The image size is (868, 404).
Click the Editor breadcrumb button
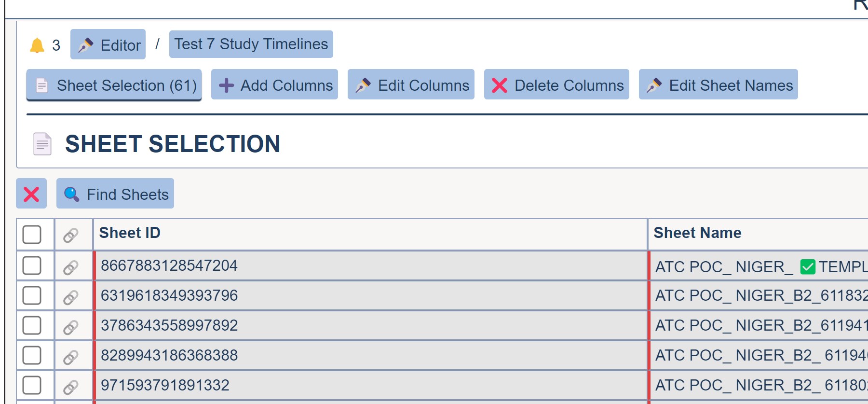pos(108,45)
